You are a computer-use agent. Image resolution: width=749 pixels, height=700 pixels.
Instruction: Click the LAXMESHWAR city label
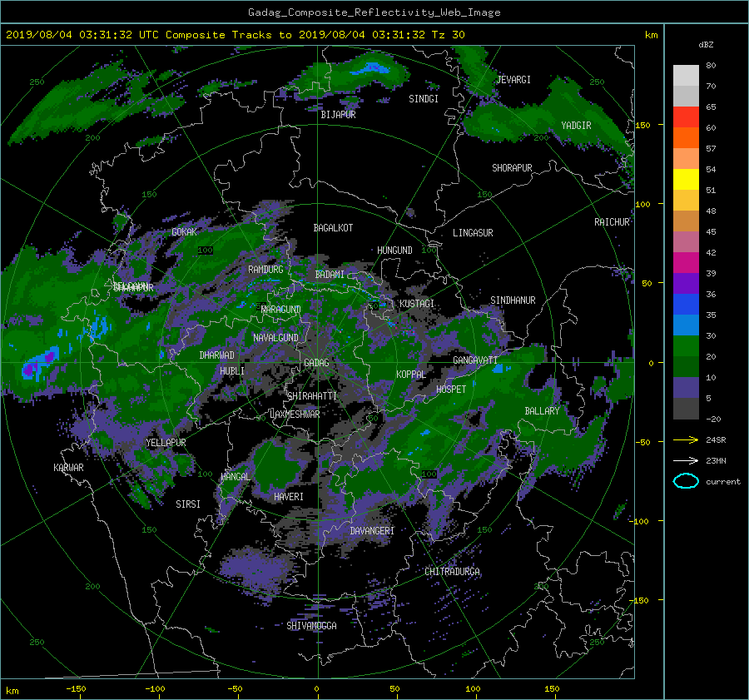(295, 415)
